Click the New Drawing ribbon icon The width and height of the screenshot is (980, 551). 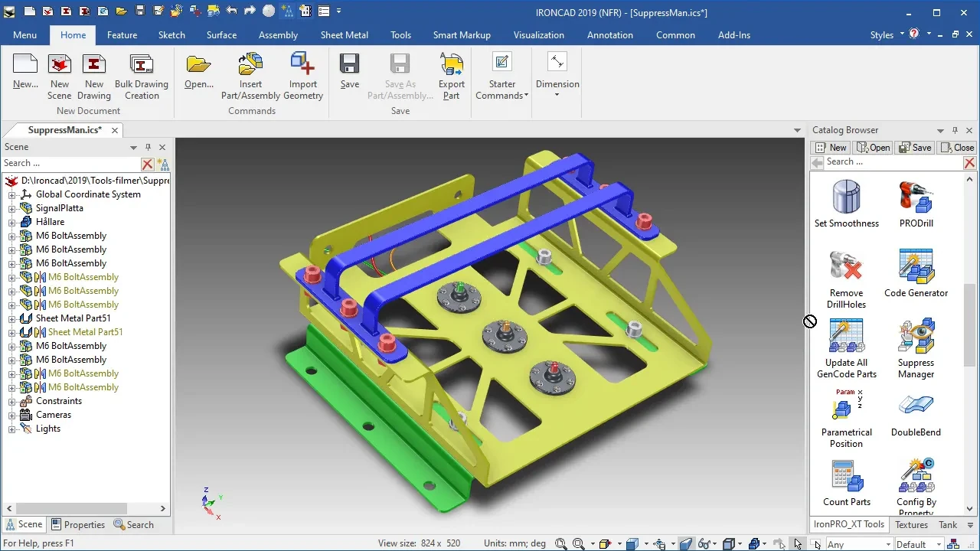coord(94,77)
